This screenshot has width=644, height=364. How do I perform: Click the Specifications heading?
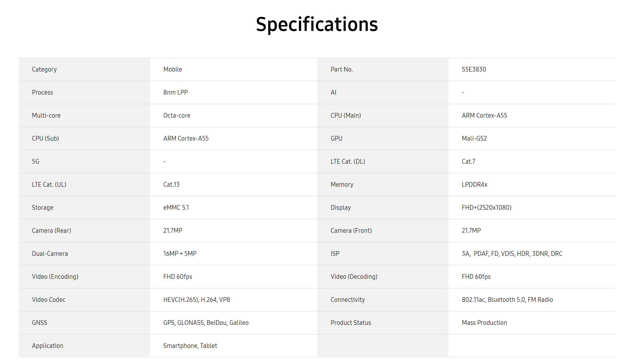(x=317, y=24)
